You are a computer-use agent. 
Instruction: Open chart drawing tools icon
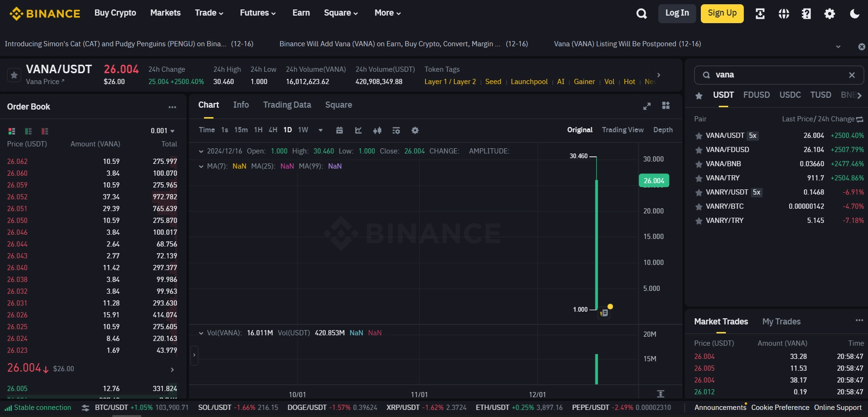(358, 130)
